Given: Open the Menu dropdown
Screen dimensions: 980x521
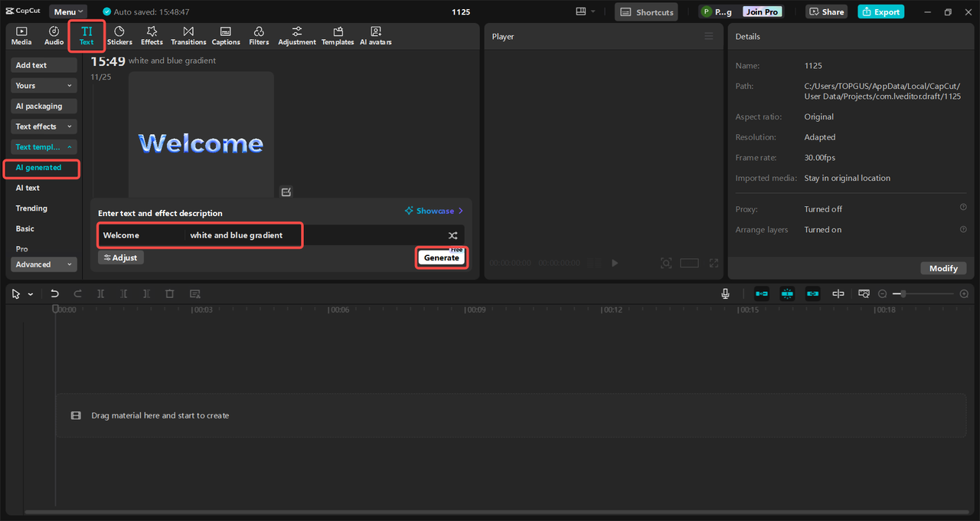Looking at the screenshot, I should (69, 11).
